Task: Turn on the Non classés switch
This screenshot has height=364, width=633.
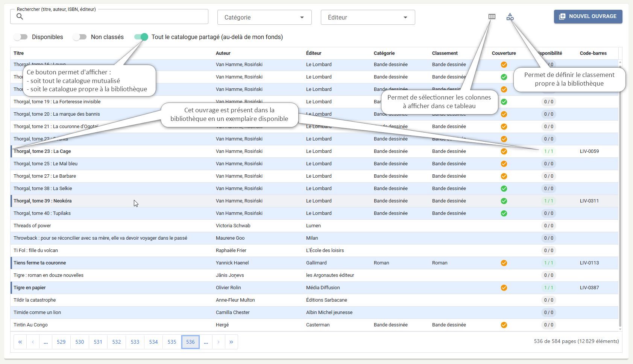Action: tap(80, 37)
